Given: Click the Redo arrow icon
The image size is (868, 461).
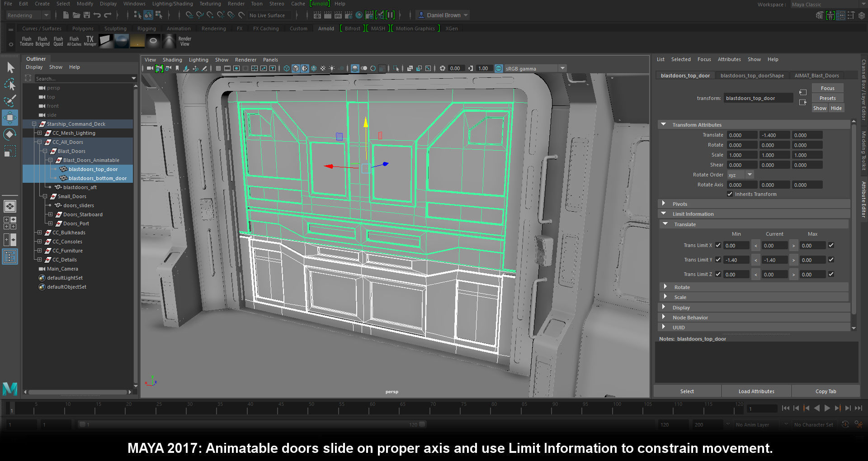Looking at the screenshot, I should [x=108, y=15].
